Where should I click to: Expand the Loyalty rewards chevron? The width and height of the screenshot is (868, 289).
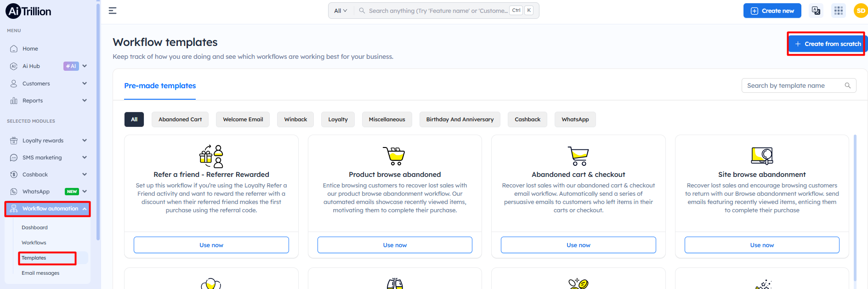coord(85,141)
